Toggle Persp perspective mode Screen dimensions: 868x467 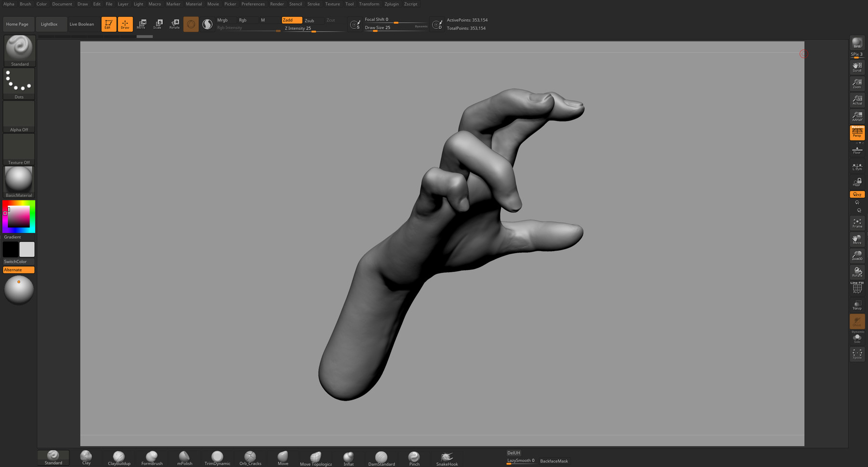tap(857, 133)
